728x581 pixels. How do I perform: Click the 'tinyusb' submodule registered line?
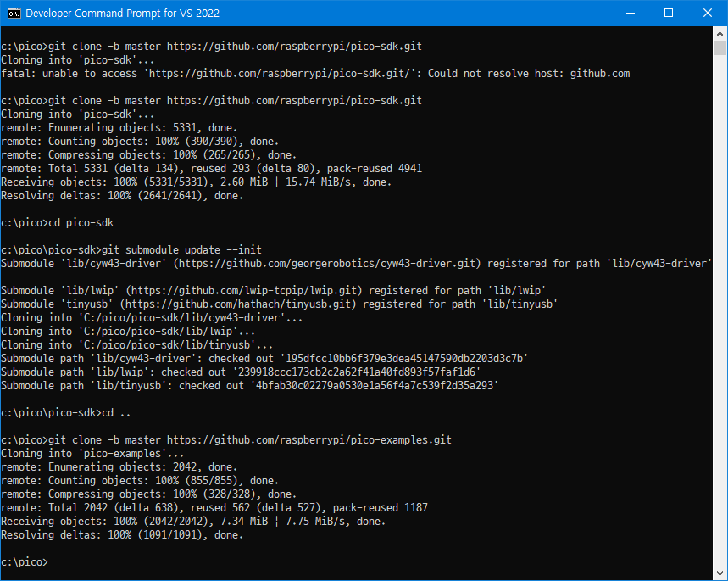pyautogui.click(x=279, y=304)
